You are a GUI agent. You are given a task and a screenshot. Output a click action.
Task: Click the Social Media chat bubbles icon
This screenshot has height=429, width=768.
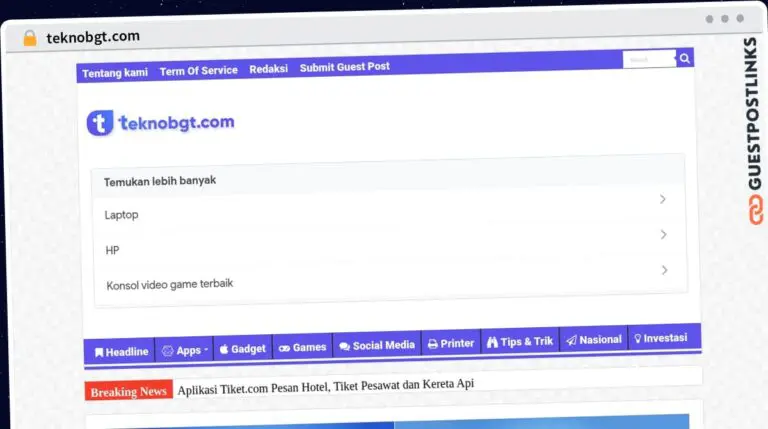(344, 346)
